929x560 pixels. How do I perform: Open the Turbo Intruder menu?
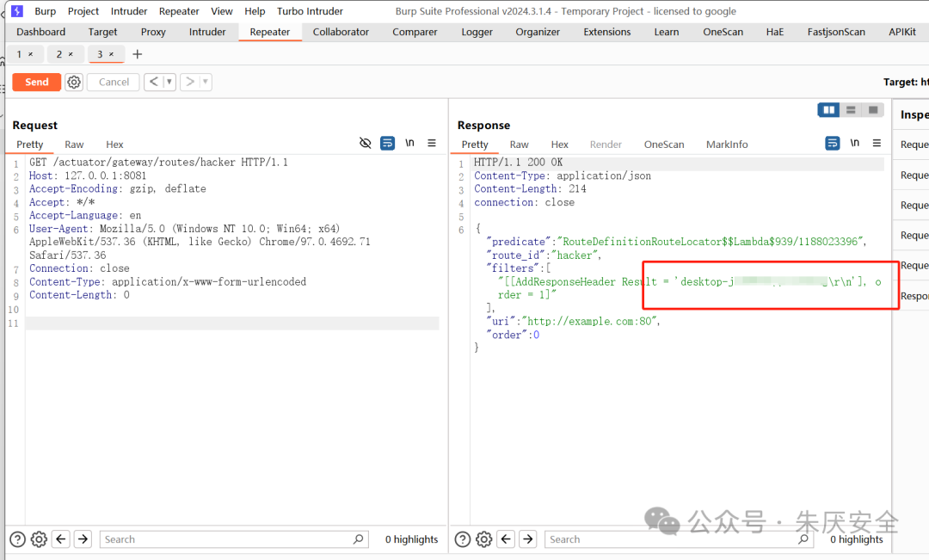tap(310, 11)
